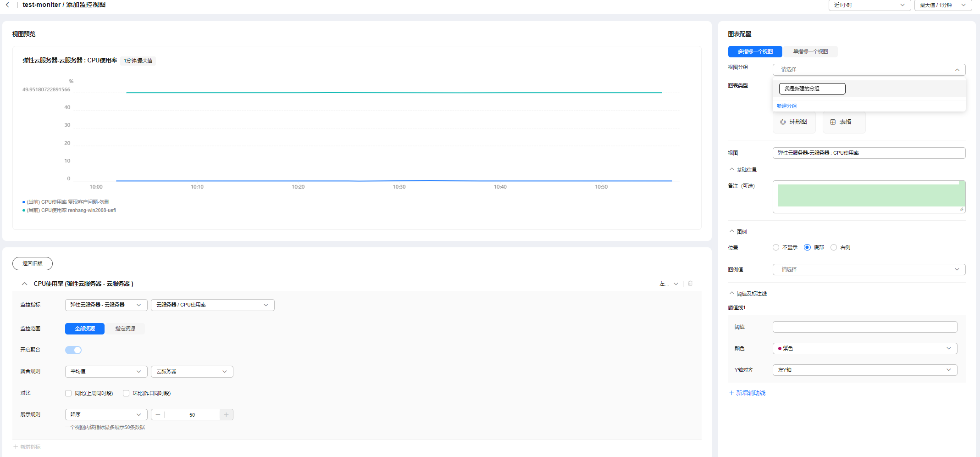Open the 平均值 aggregation rule dropdown

pos(106,372)
